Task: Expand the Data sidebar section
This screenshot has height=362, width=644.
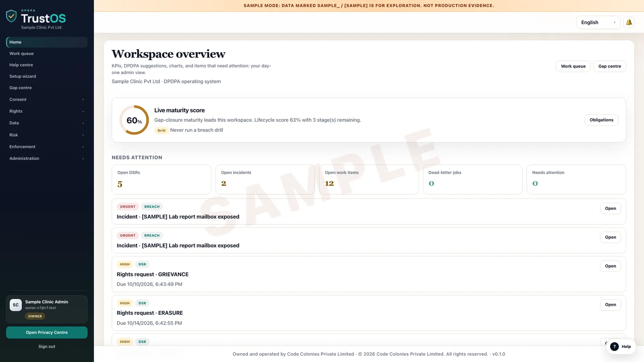Action: coord(47,123)
